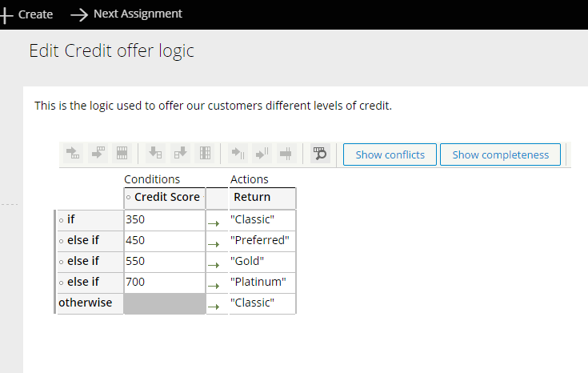Click the green arrow in the otherwise row
Image resolution: width=588 pixels, height=373 pixels.
pos(214,307)
